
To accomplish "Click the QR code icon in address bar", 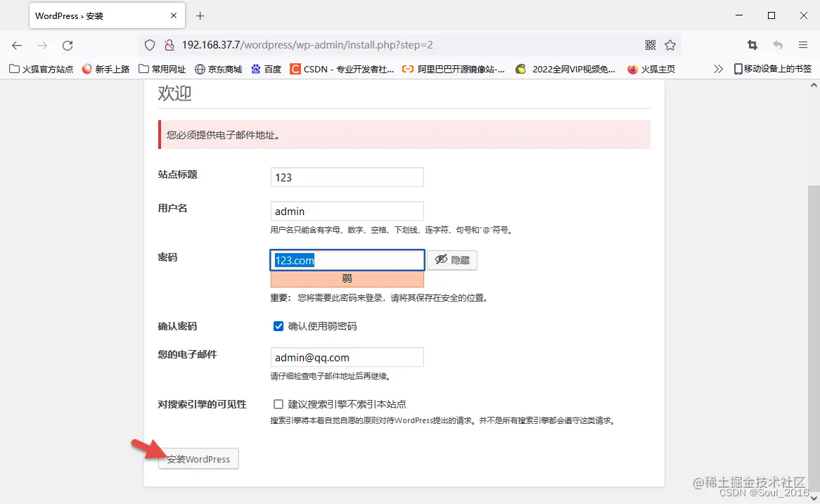I will coord(651,44).
